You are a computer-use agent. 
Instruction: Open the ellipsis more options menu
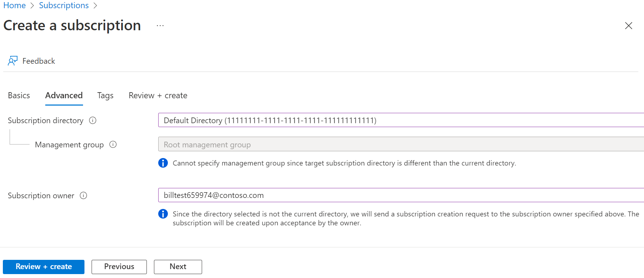tap(160, 26)
